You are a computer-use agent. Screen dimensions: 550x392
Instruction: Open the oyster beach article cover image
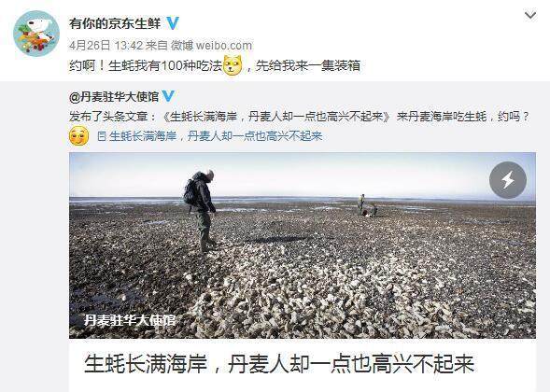click(x=302, y=245)
